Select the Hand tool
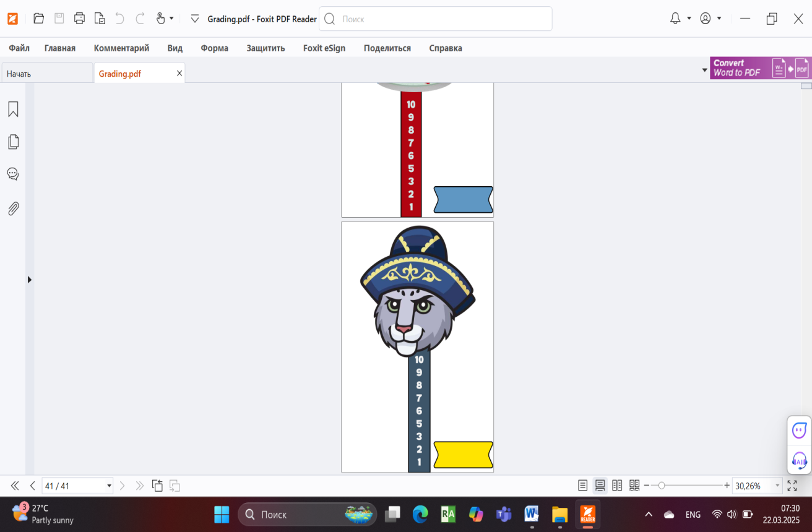This screenshot has height=532, width=812. (x=160, y=19)
